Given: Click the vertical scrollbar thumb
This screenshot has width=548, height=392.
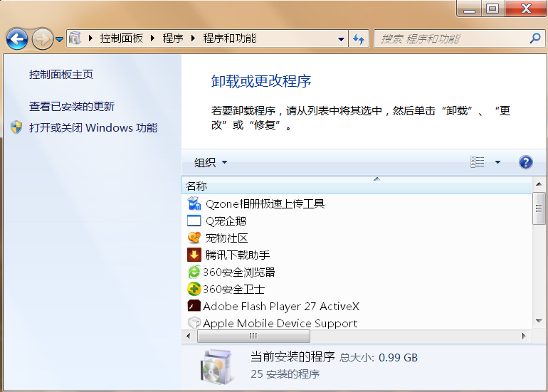Looking at the screenshot, I should click(x=539, y=208).
